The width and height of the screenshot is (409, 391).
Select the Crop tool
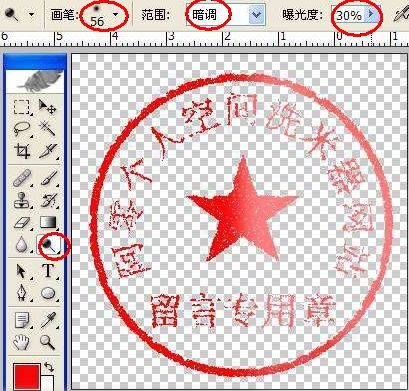[22, 151]
